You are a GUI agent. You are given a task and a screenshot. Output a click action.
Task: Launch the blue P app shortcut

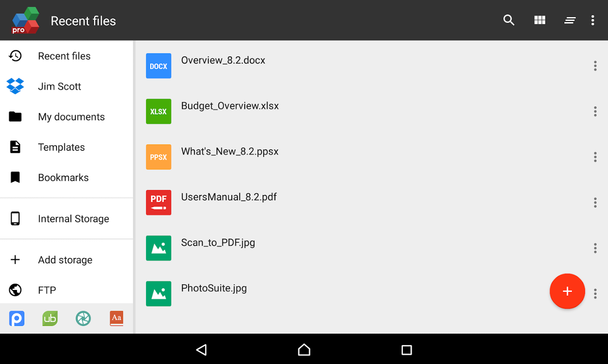(x=17, y=318)
